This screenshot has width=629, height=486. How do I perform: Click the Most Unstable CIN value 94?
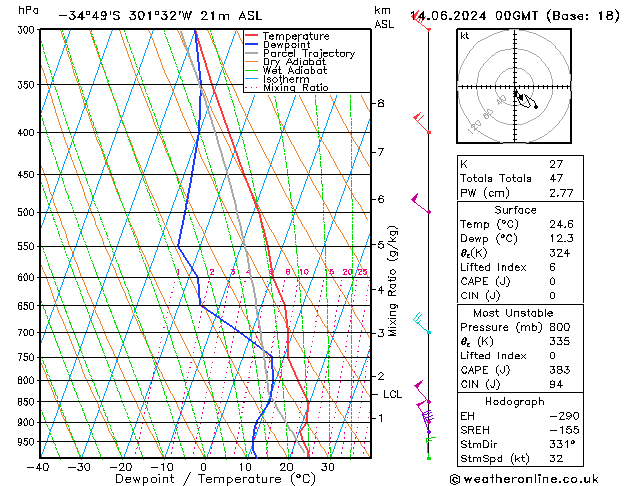(x=556, y=384)
